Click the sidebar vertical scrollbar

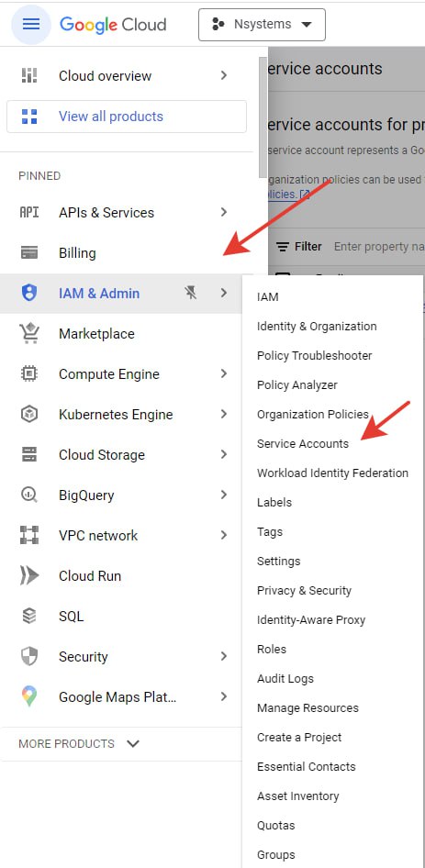[x=263, y=117]
